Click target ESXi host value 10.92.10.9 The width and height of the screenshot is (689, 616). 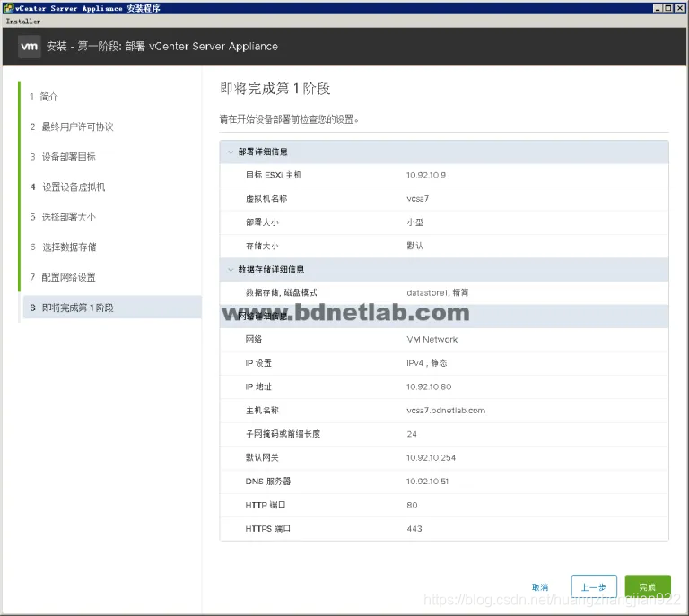click(426, 175)
